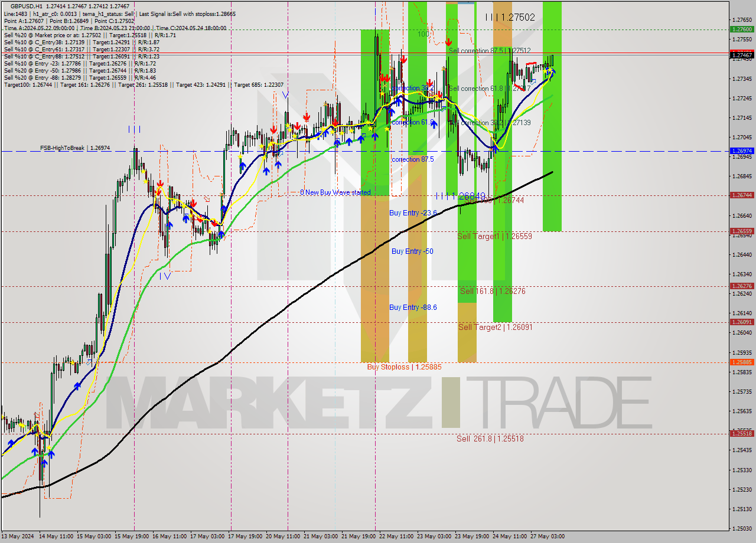Select the 1.26440 price scale value

pyautogui.click(x=742, y=255)
